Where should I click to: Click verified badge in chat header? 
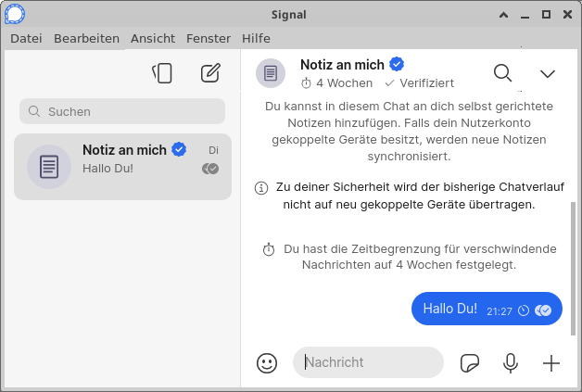[x=397, y=64]
